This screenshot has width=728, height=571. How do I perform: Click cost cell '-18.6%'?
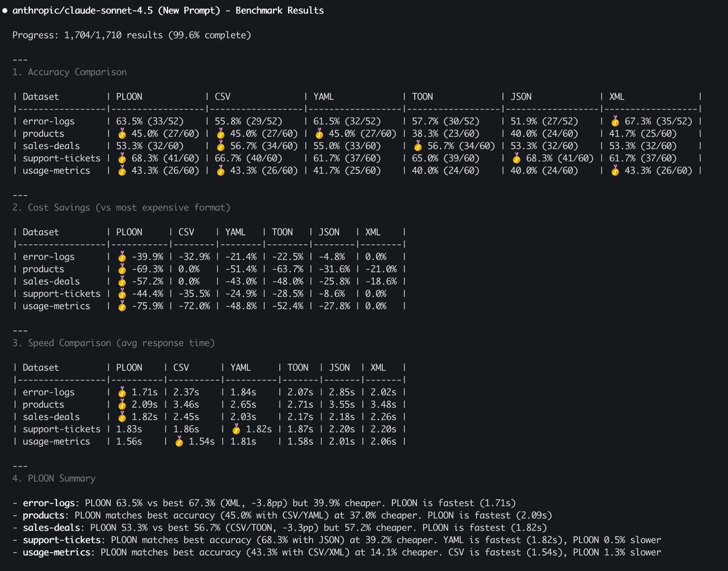[x=382, y=281]
